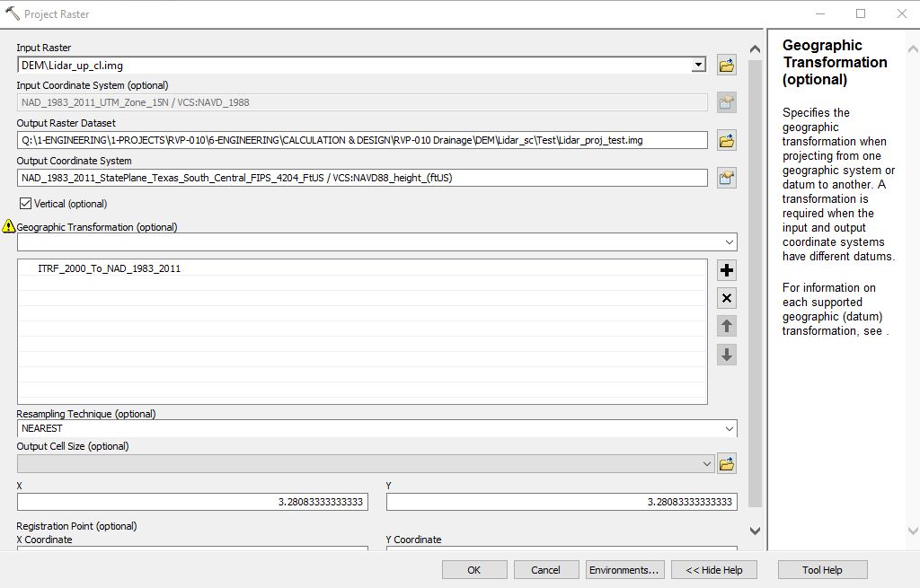Click the Output Raster Dataset path field

coord(362,140)
